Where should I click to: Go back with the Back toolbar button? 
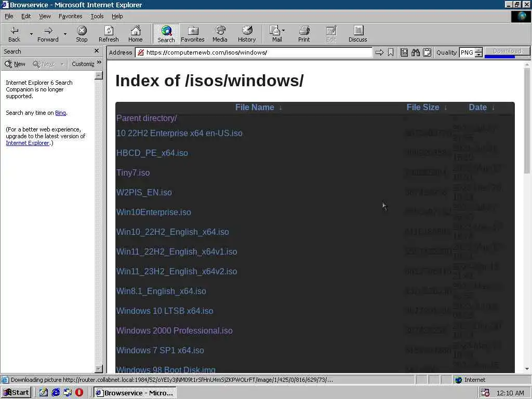pyautogui.click(x=14, y=34)
